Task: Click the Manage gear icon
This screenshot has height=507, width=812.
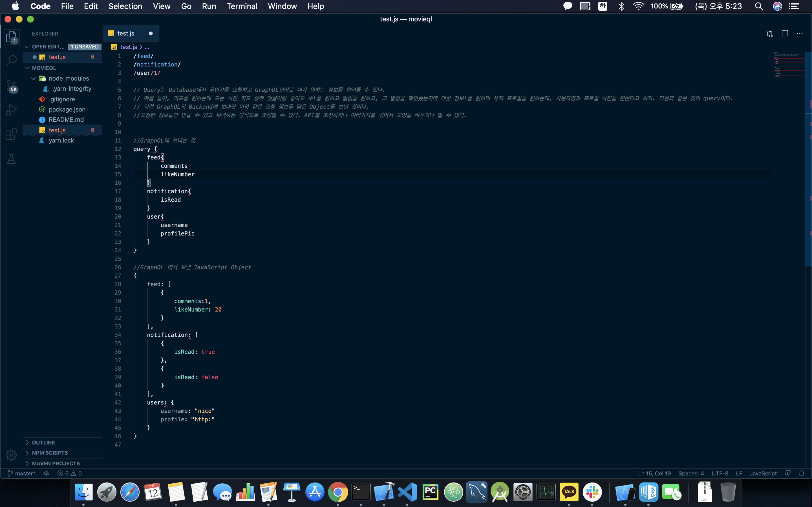Action: pos(11,455)
